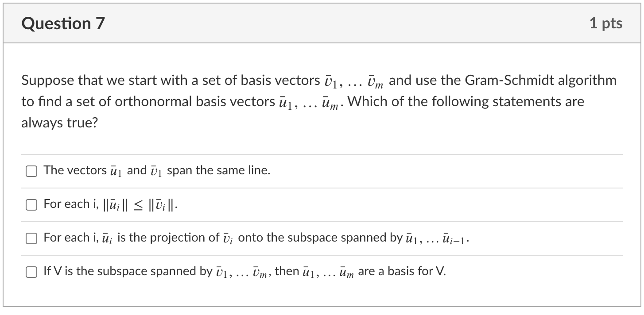Click the 'Question 7' heading
The height and width of the screenshot is (315, 644).
tap(63, 23)
